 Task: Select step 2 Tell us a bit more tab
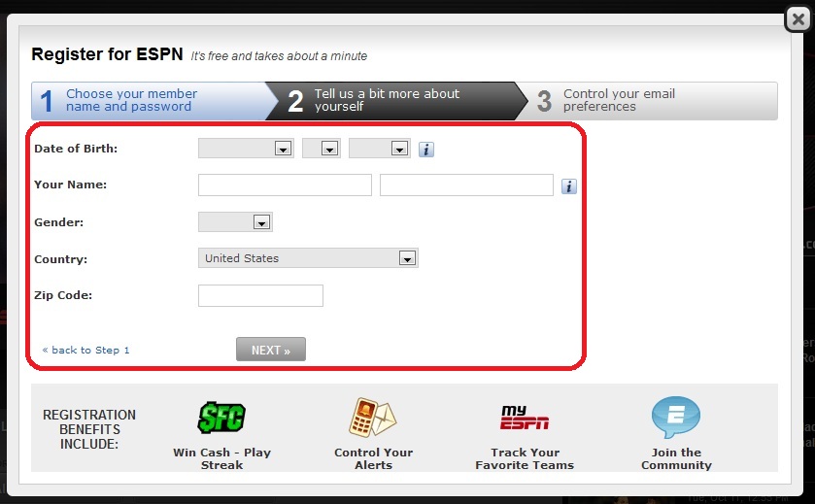395,101
